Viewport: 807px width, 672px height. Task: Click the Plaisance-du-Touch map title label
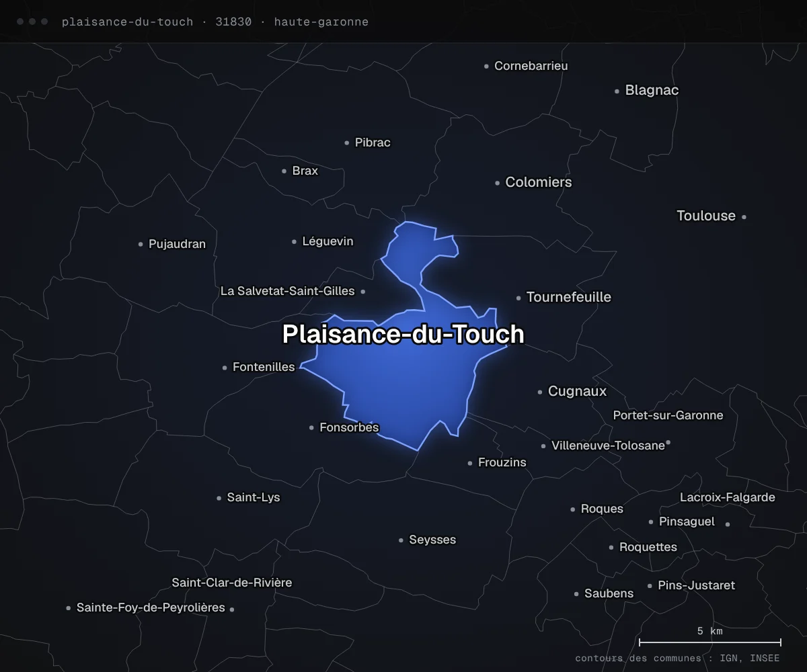(x=403, y=334)
